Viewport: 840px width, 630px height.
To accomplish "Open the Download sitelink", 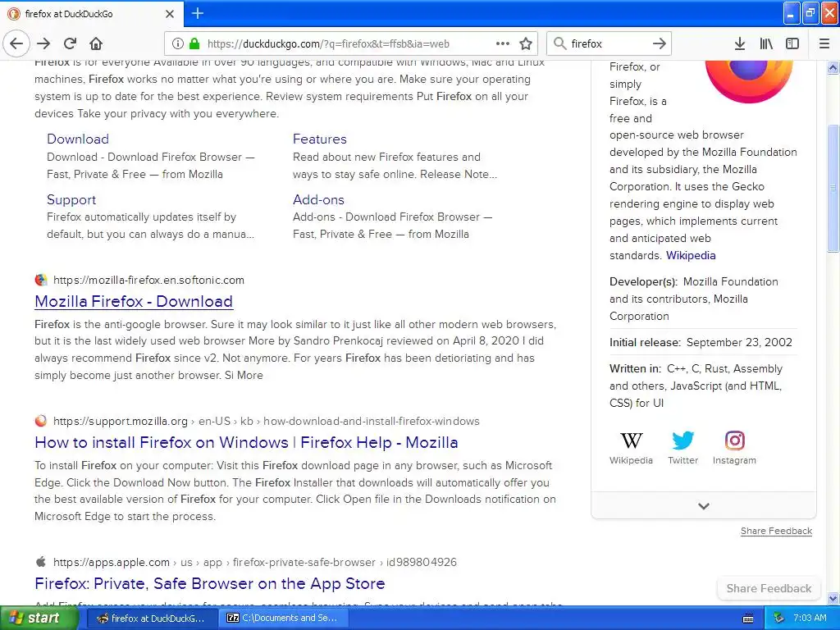I will click(78, 139).
